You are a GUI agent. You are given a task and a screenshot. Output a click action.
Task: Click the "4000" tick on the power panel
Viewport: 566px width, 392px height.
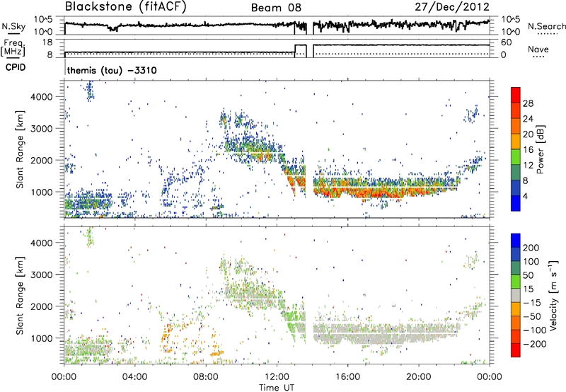(x=42, y=97)
